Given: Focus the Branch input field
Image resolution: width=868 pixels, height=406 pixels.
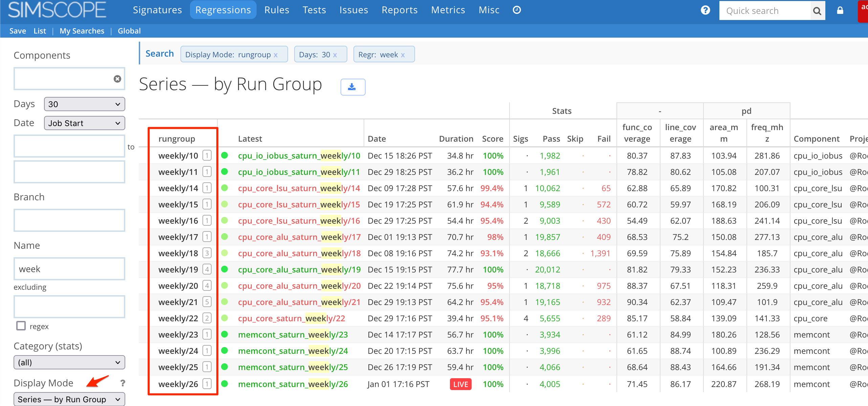Looking at the screenshot, I should pos(69,220).
